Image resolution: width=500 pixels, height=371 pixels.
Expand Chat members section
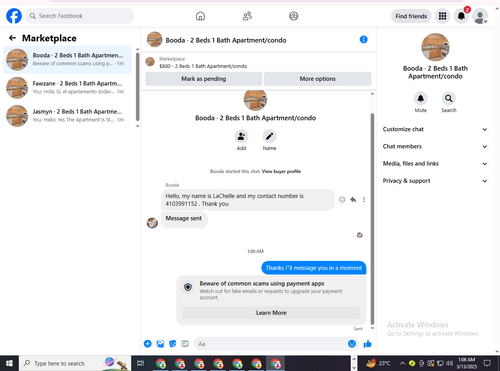pos(435,146)
